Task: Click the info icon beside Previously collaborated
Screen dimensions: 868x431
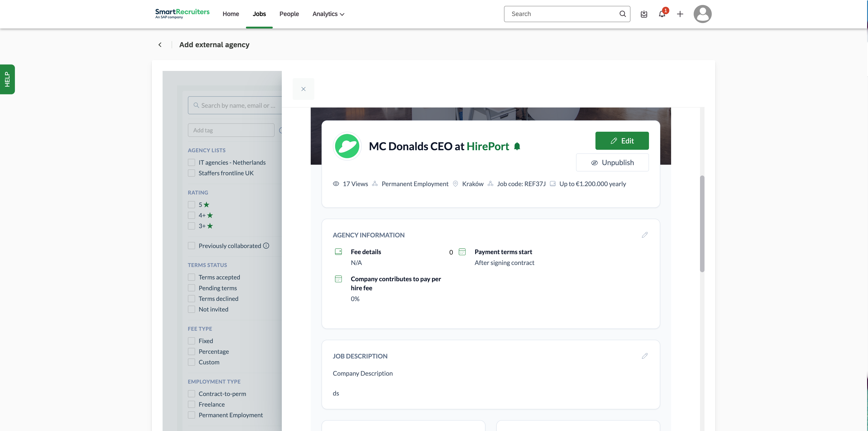Action: click(x=266, y=246)
